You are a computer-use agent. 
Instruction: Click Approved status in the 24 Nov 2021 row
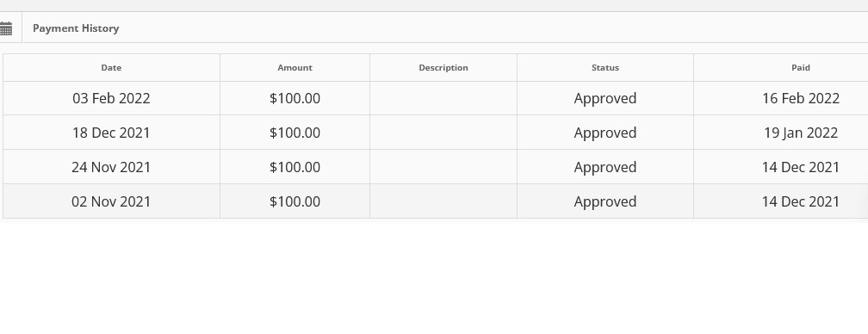pyautogui.click(x=605, y=167)
